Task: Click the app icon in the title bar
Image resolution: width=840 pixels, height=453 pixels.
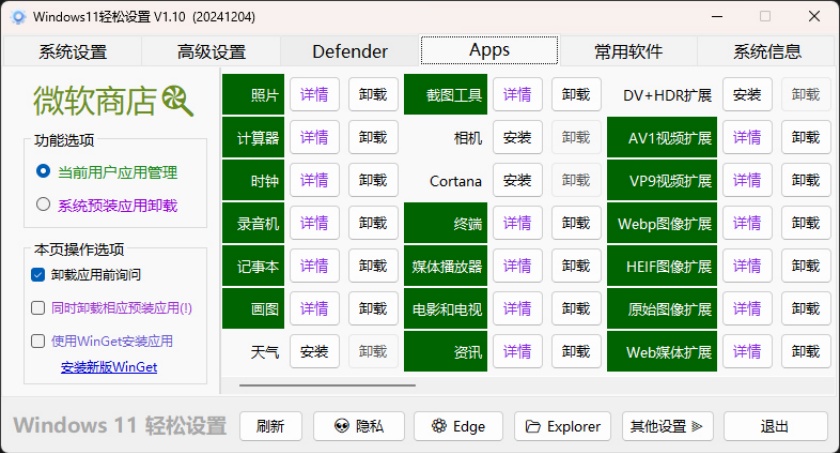Action: pos(17,17)
